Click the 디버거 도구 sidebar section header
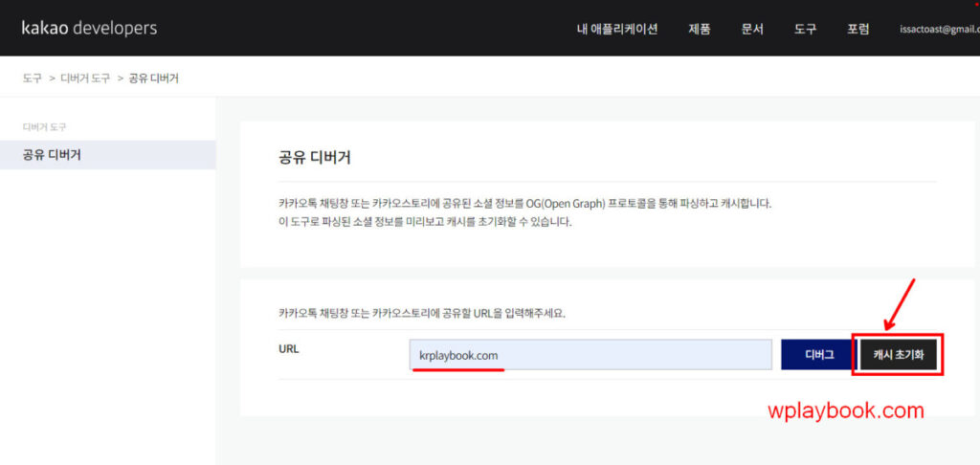Screen dimensions: 980x465 coord(45,126)
